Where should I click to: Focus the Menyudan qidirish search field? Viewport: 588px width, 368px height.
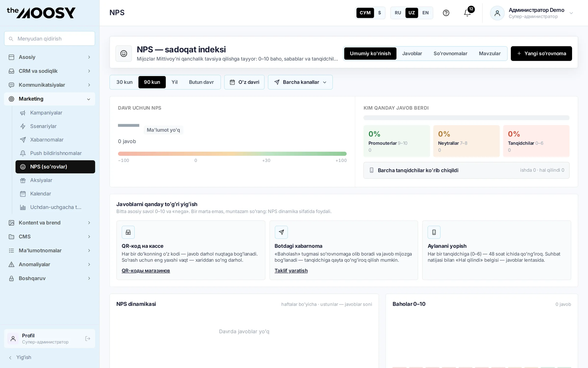49,39
